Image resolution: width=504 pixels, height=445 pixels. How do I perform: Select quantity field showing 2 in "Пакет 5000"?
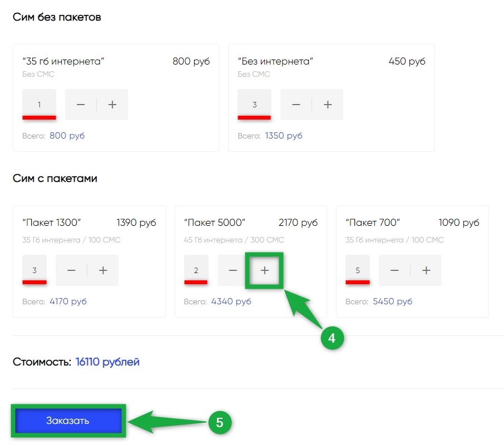pyautogui.click(x=196, y=270)
